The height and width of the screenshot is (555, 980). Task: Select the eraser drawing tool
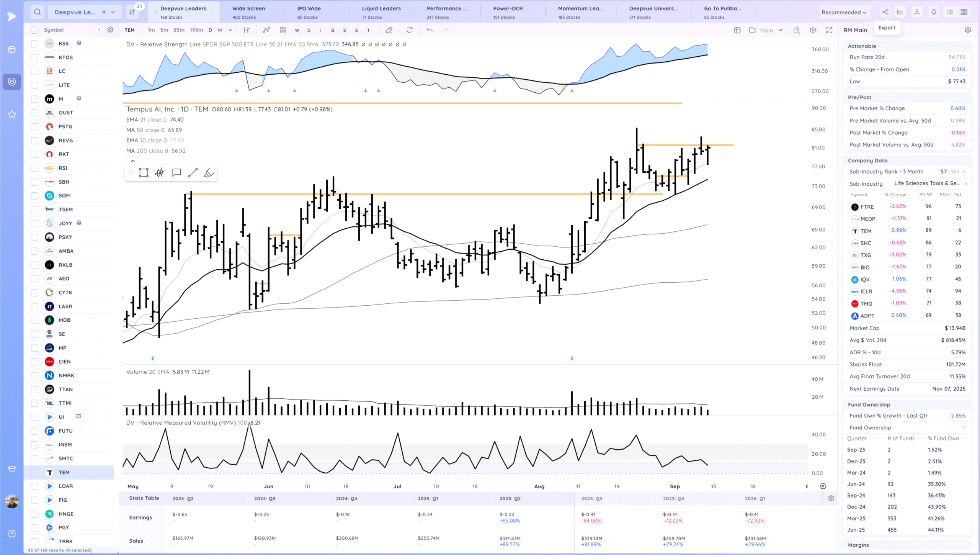click(x=389, y=30)
